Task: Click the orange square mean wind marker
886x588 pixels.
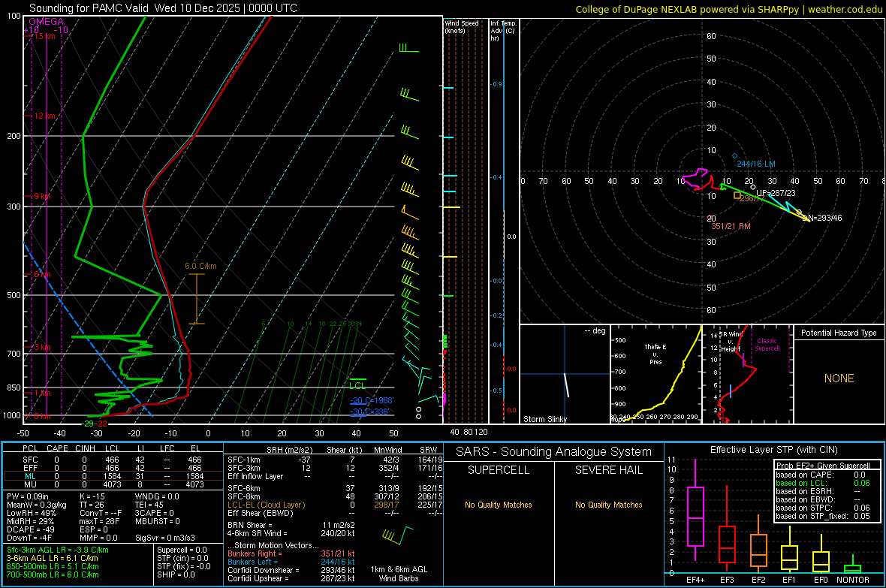Action: (737, 195)
